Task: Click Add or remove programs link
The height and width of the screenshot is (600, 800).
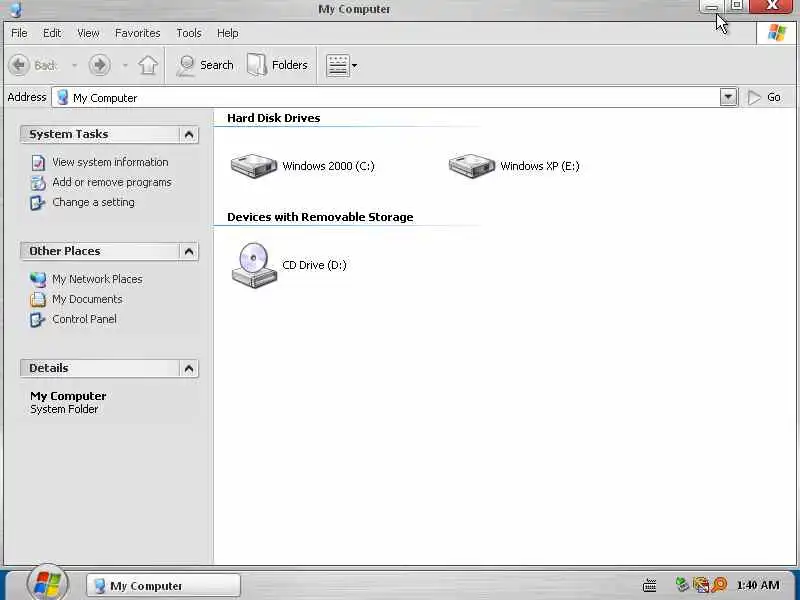Action: coord(112,182)
